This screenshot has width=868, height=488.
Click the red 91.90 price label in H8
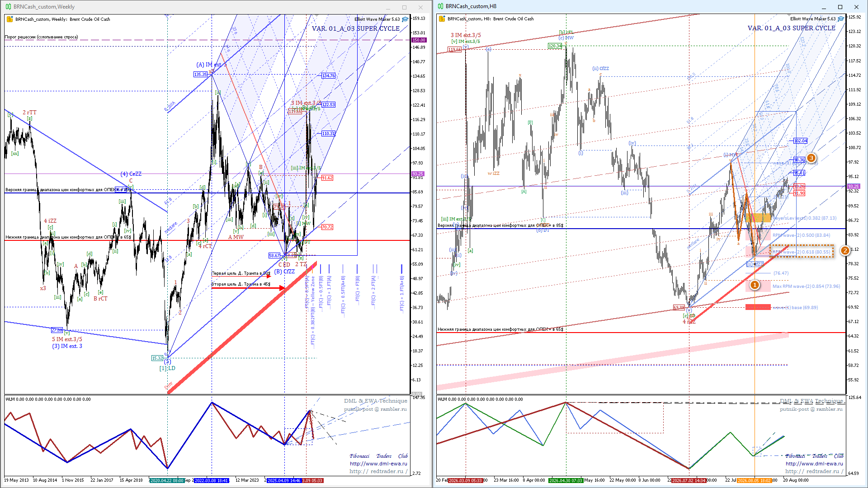(799, 193)
